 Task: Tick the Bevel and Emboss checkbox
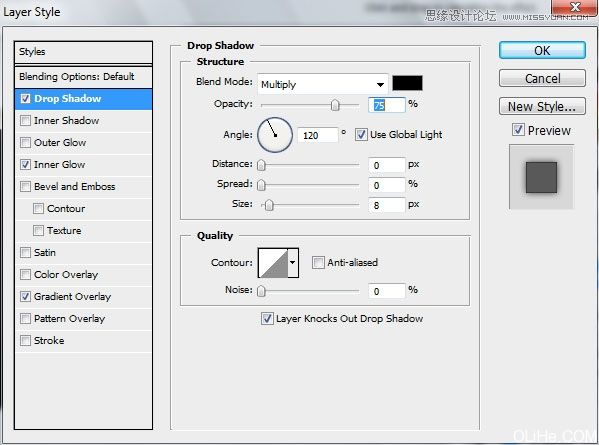25,187
